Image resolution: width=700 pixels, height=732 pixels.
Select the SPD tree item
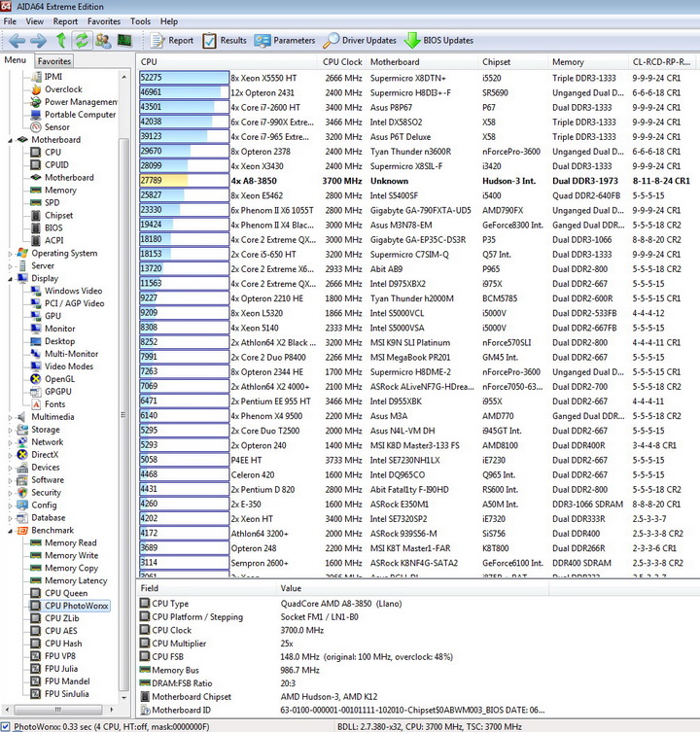[x=52, y=202]
